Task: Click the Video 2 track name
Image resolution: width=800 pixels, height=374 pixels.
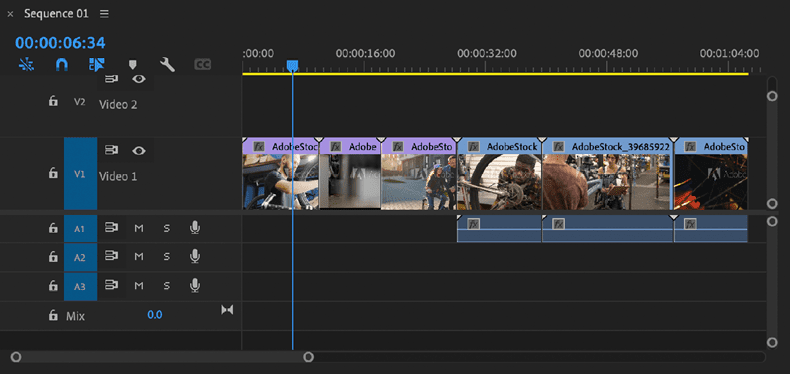Action: click(x=118, y=105)
